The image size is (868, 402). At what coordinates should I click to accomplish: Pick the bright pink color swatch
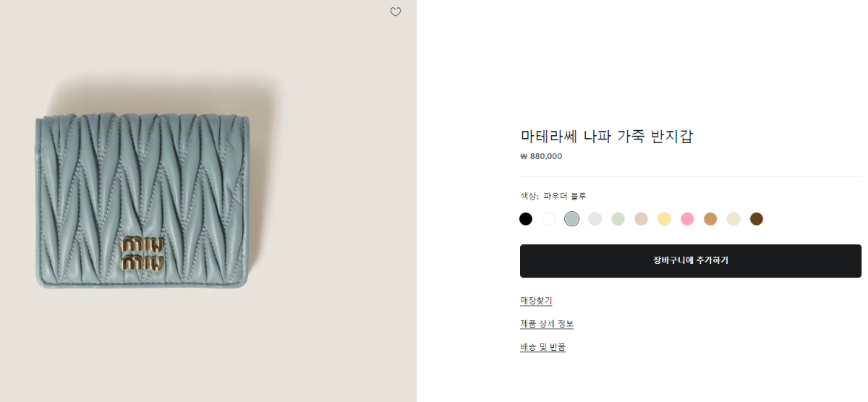coord(687,219)
